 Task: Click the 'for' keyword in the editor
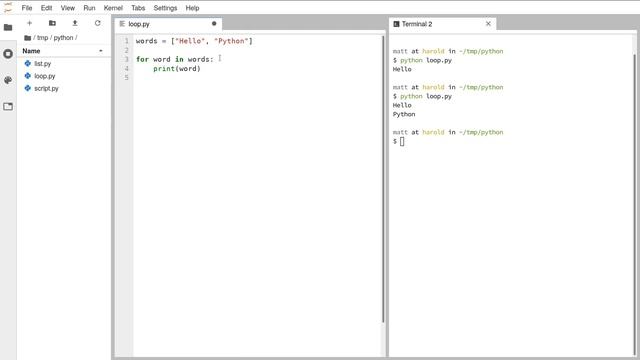pos(142,59)
